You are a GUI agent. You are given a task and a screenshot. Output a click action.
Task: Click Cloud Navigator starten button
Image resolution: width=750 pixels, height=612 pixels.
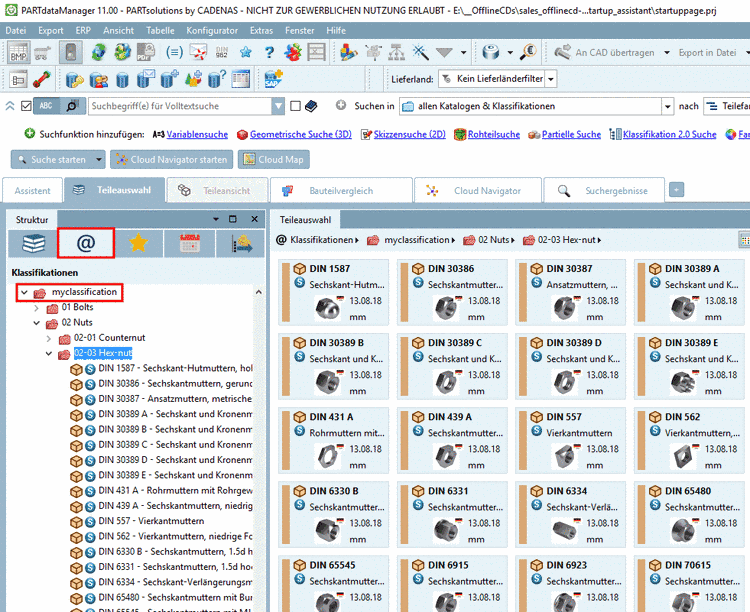172,159
